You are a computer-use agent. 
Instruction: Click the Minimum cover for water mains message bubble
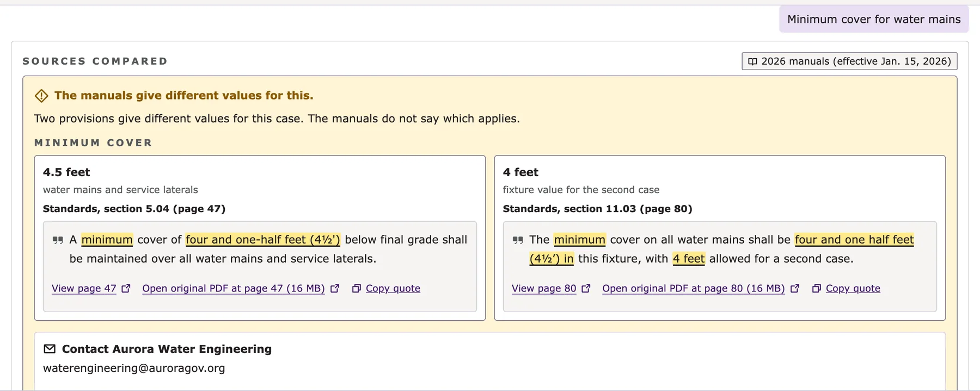pyautogui.click(x=874, y=20)
